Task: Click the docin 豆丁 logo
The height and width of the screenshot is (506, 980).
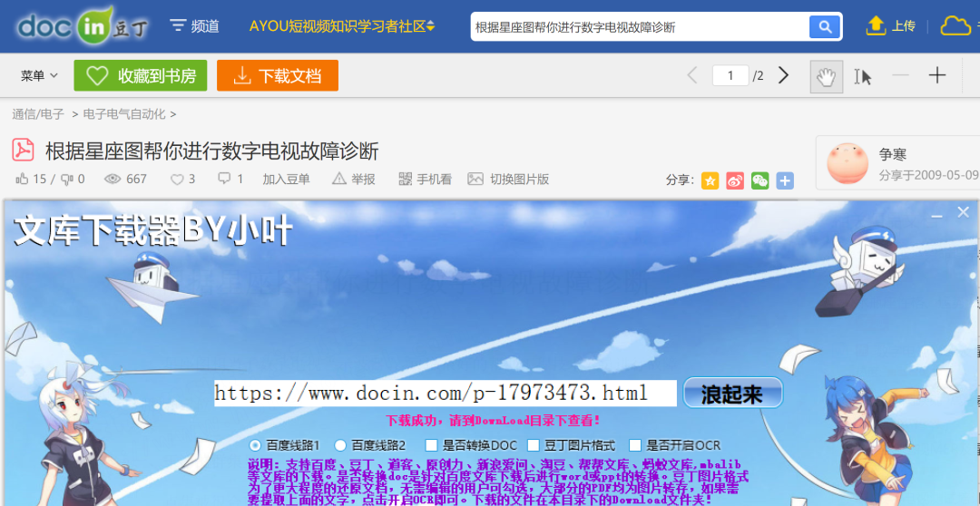Action: coord(83,26)
